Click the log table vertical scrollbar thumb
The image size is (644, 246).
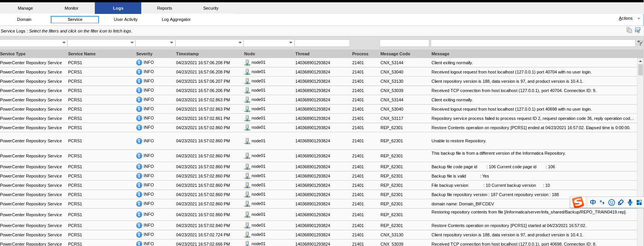[x=641, y=70]
